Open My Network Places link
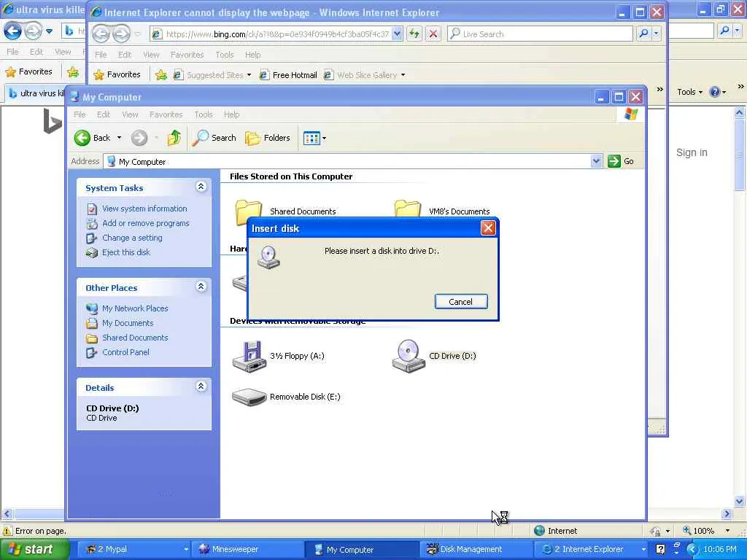 pyautogui.click(x=135, y=308)
